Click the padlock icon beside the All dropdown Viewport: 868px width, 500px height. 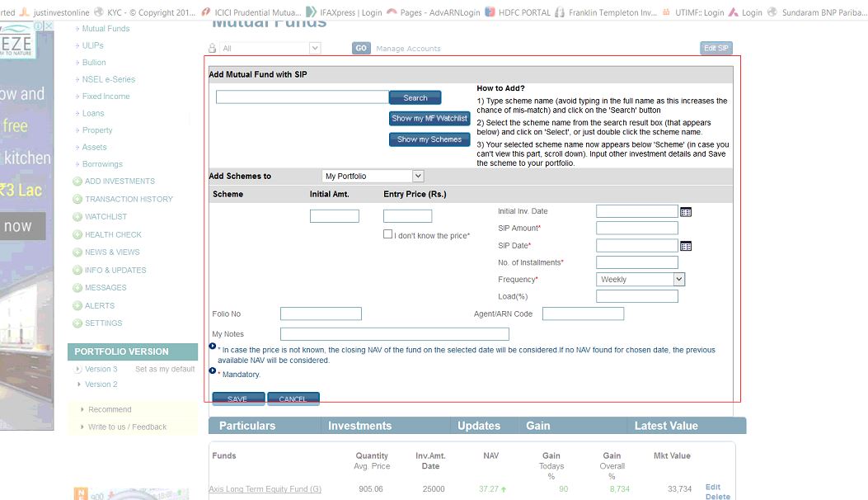pos(213,49)
